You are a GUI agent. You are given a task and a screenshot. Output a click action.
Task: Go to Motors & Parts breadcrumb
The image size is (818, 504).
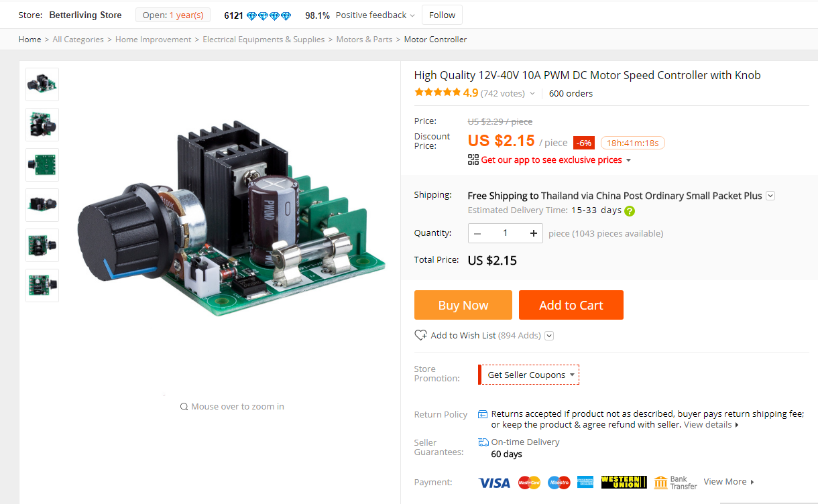pyautogui.click(x=364, y=40)
